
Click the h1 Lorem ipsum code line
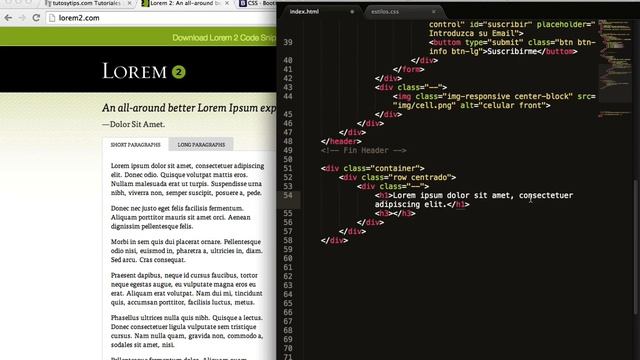474,200
